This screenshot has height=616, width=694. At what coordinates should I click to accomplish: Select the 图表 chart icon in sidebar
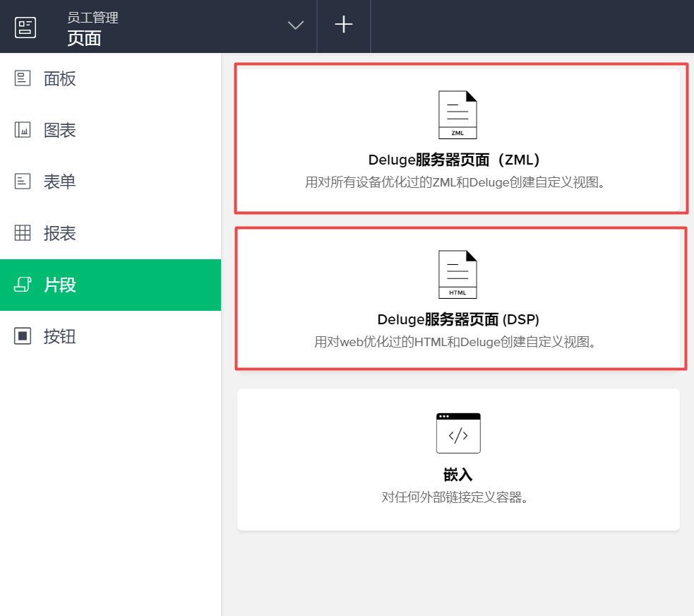(x=23, y=130)
